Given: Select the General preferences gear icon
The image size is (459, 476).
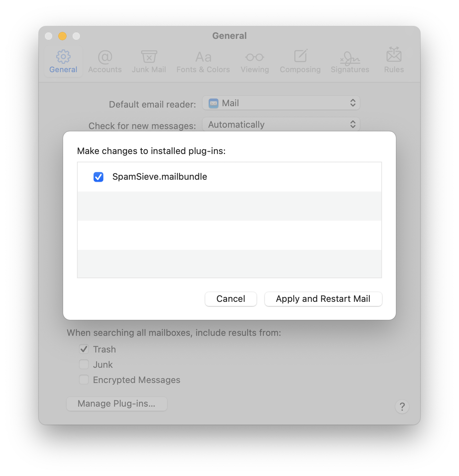Looking at the screenshot, I should coord(63,61).
